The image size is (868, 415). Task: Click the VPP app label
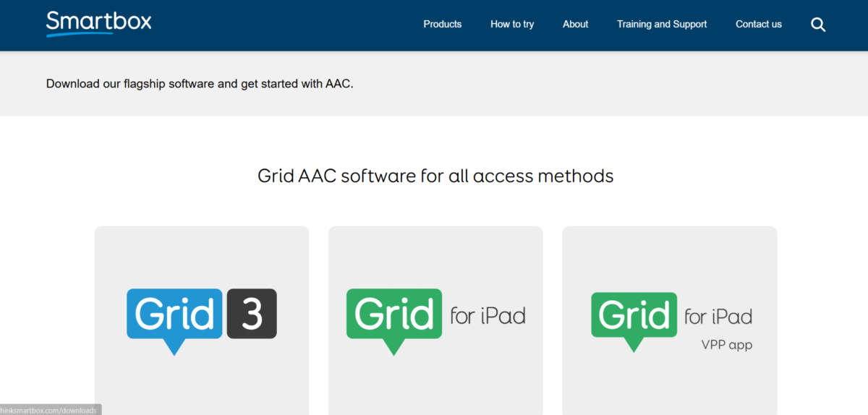coord(727,345)
